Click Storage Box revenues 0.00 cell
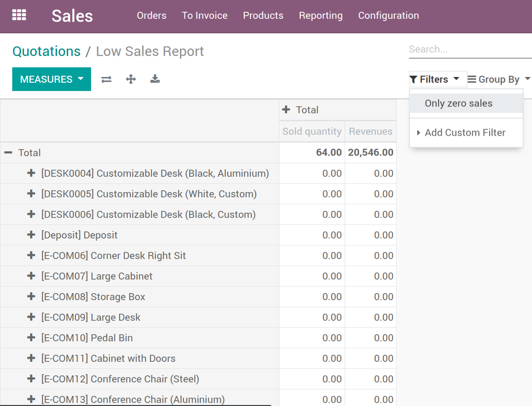The height and width of the screenshot is (406, 532). click(x=371, y=297)
